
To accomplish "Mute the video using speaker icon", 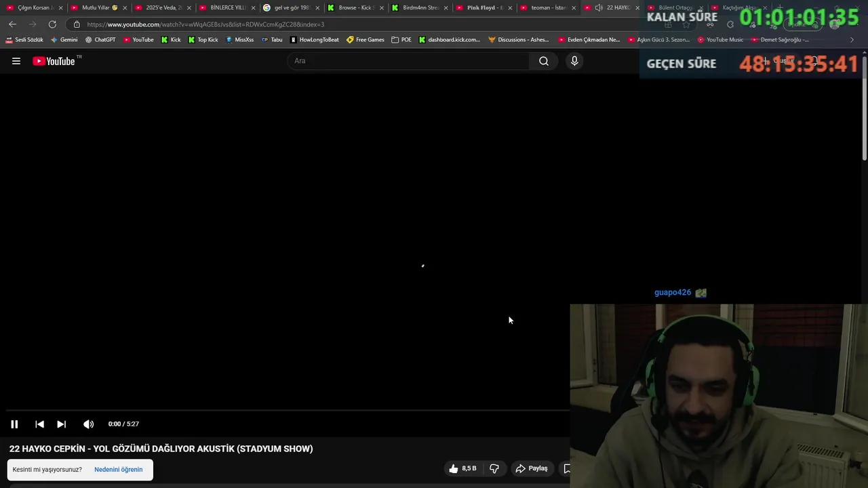I will [x=88, y=424].
